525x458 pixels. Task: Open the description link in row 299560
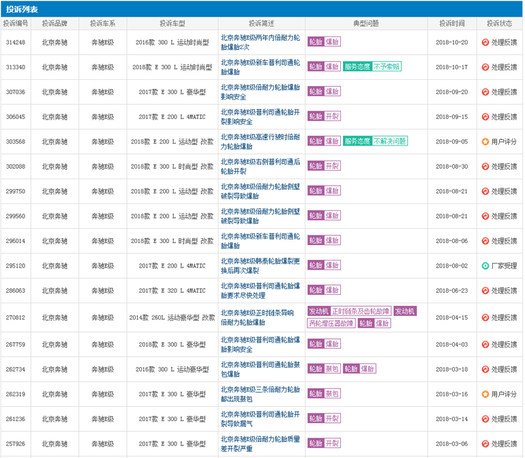pos(260,216)
